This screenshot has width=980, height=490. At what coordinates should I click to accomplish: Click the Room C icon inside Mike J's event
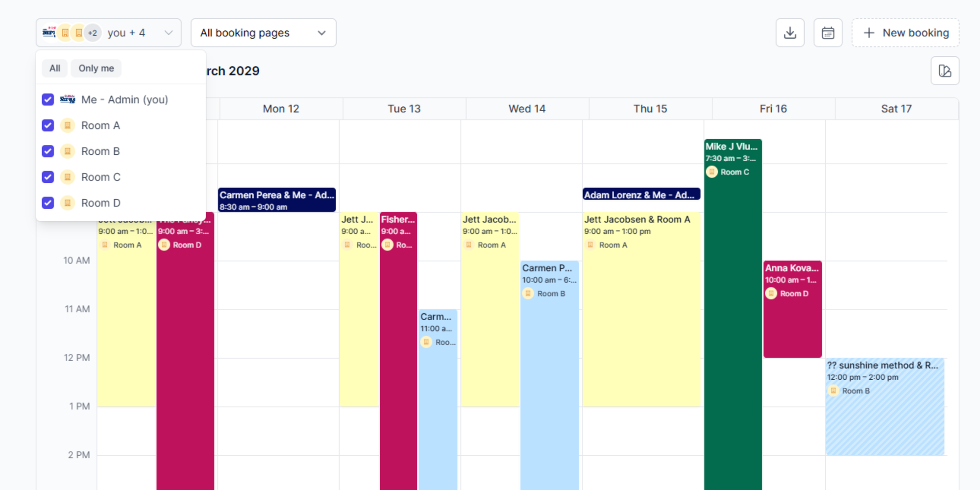click(x=712, y=171)
